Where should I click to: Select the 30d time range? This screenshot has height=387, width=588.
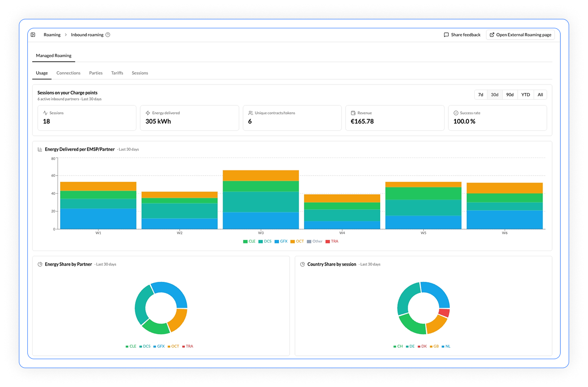click(x=495, y=95)
